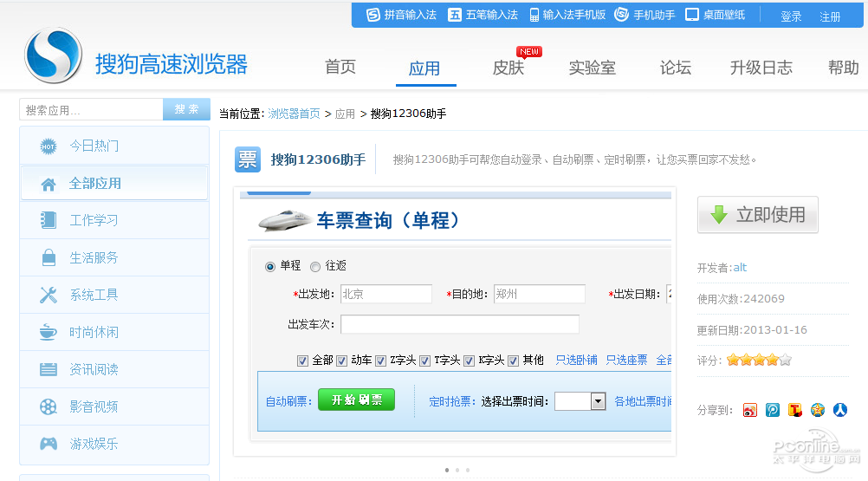Toggle the 动车 checkbox
The width and height of the screenshot is (868, 481).
pyautogui.click(x=341, y=361)
